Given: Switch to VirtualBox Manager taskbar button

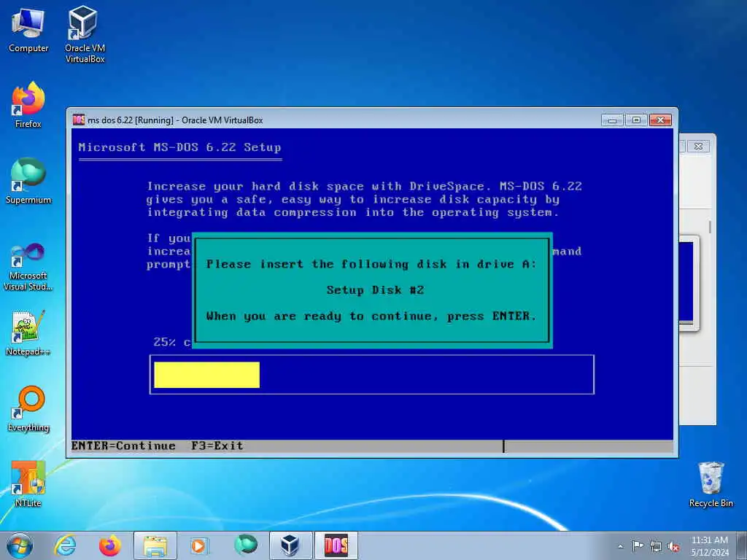Looking at the screenshot, I should click(x=290, y=545).
